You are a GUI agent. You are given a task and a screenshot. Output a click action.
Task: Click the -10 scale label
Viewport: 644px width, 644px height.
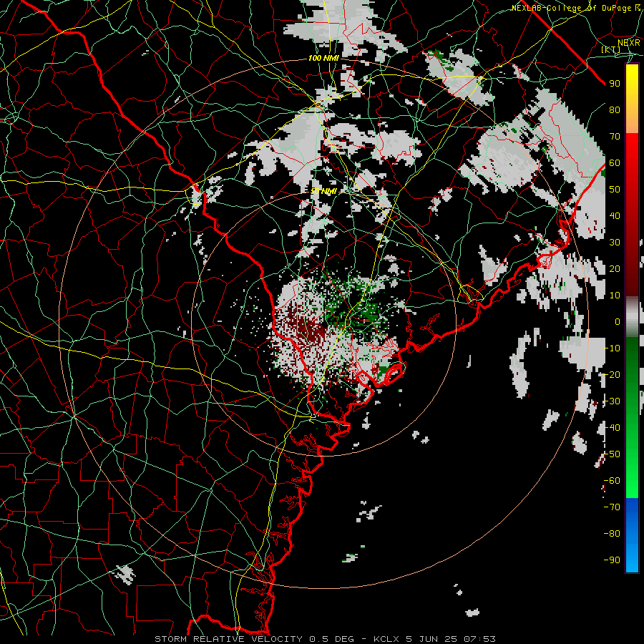pyautogui.click(x=612, y=348)
